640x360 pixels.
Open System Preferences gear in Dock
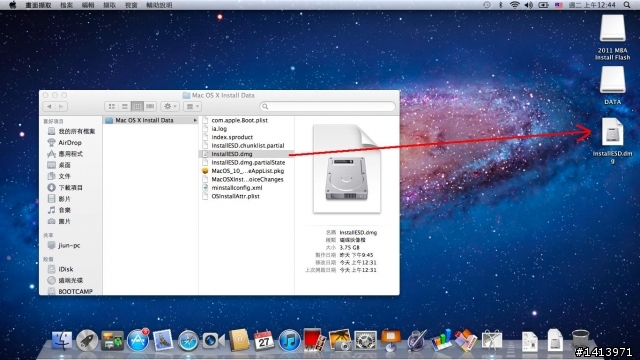pyautogui.click(x=365, y=340)
